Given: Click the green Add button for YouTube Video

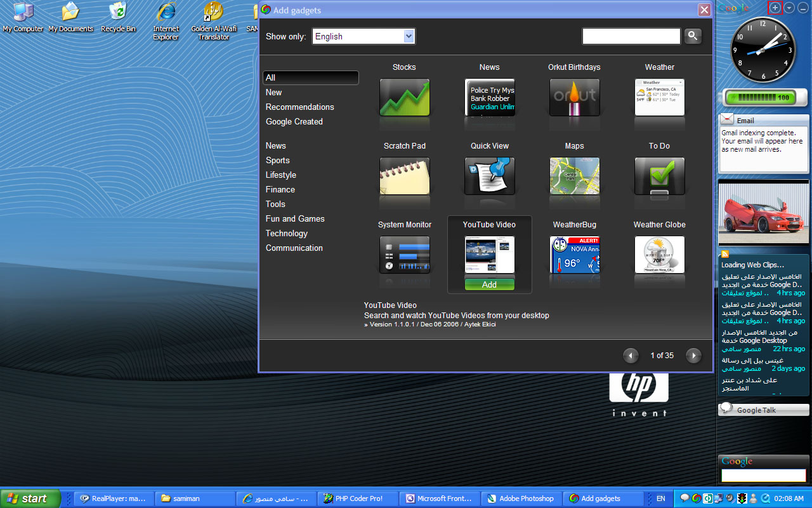Looking at the screenshot, I should click(x=490, y=284).
